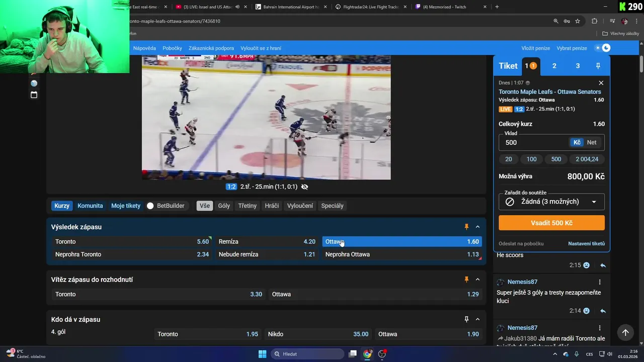Filter markets by Hráči
This screenshot has height=362, width=644.
tap(272, 206)
